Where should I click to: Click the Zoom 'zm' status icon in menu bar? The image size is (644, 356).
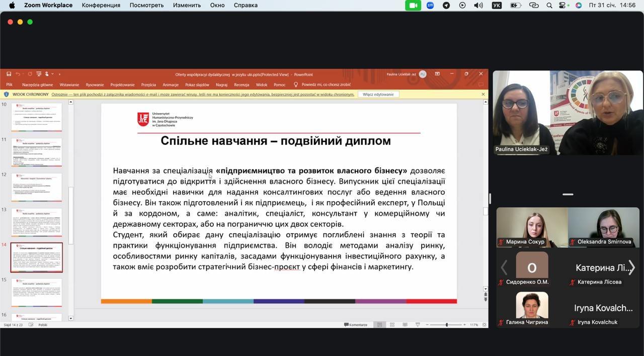(x=430, y=5)
